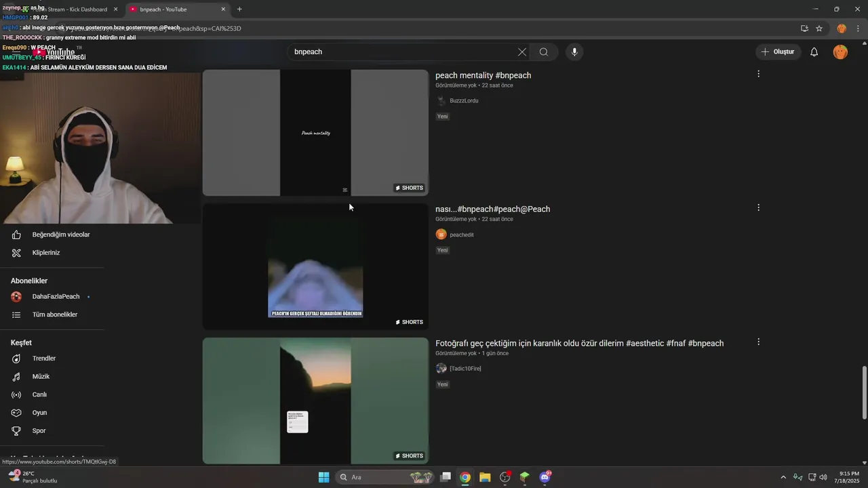Start voice search with the microphone icon
Image resolution: width=868 pixels, height=488 pixels.
574,52
